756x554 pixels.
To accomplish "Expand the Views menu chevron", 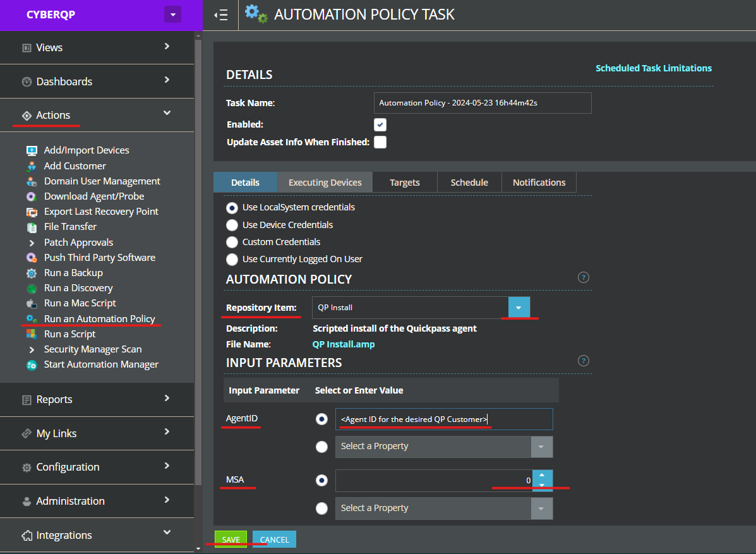I will (167, 46).
